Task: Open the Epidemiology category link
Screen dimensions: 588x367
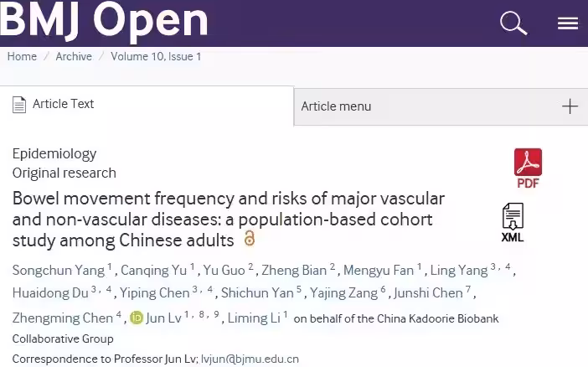Action: point(54,154)
